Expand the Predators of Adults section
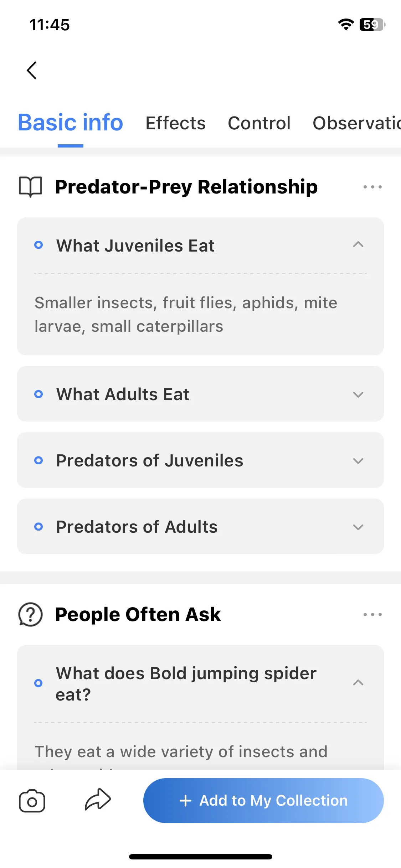Viewport: 401px width, 868px height. point(200,526)
